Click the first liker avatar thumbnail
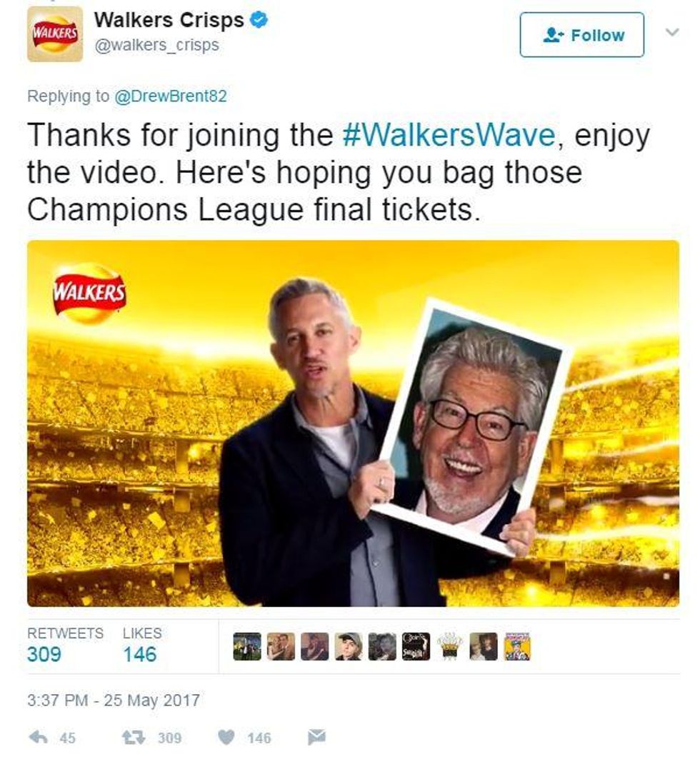The image size is (700, 779). click(x=247, y=646)
